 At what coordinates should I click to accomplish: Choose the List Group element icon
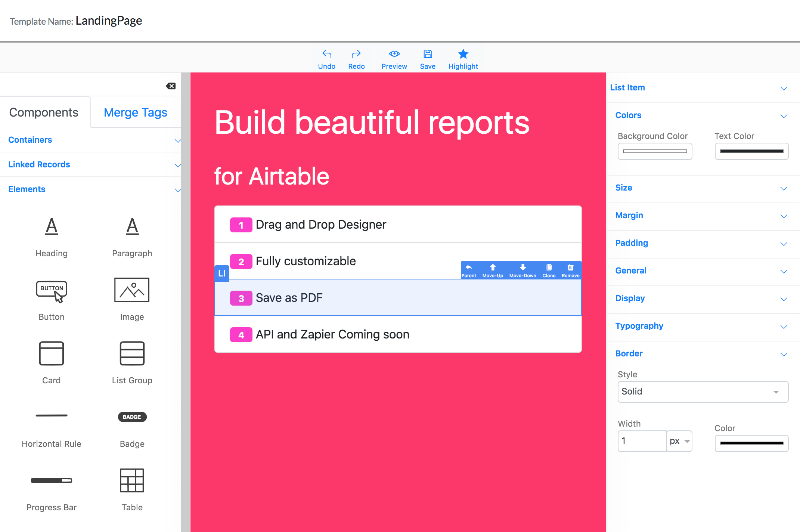point(132,353)
